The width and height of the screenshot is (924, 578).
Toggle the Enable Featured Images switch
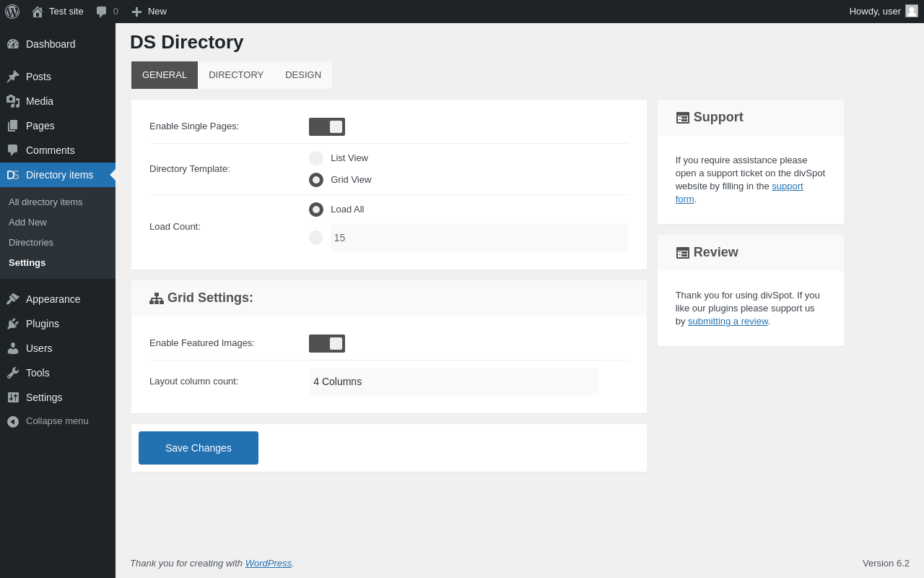pyautogui.click(x=327, y=343)
